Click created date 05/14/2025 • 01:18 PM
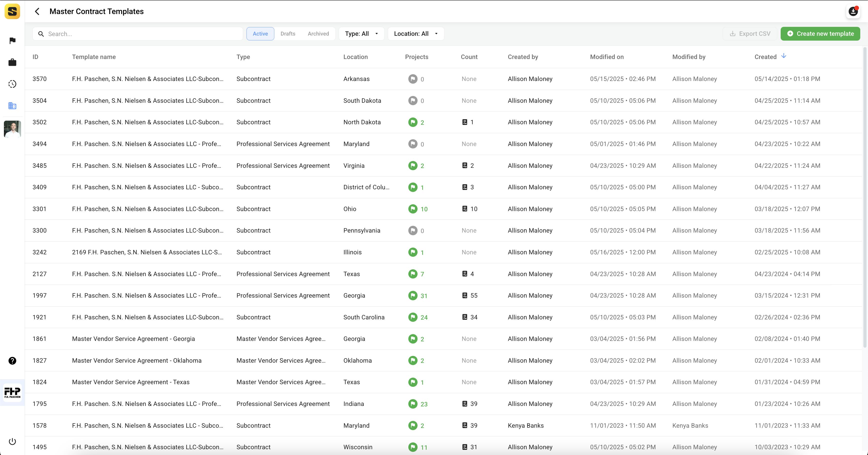Screen dimensions: 868x455 (787, 79)
